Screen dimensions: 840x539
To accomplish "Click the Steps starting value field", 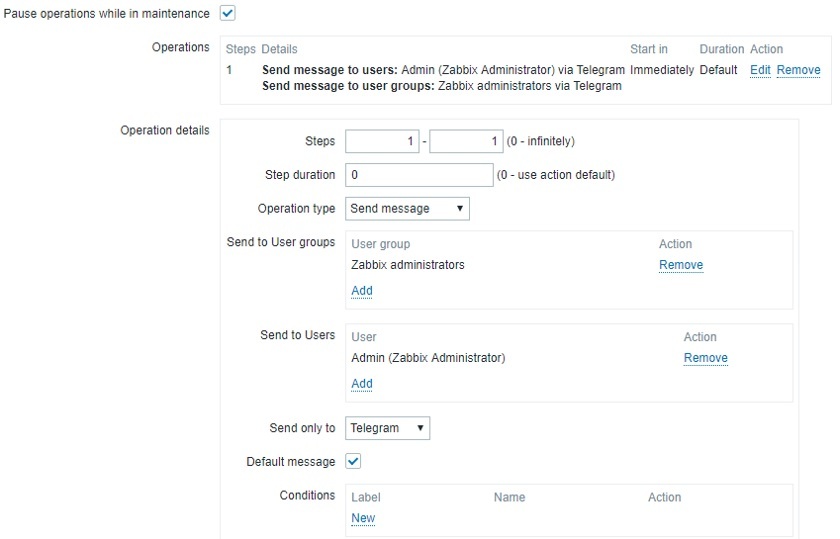I will pyautogui.click(x=382, y=142).
